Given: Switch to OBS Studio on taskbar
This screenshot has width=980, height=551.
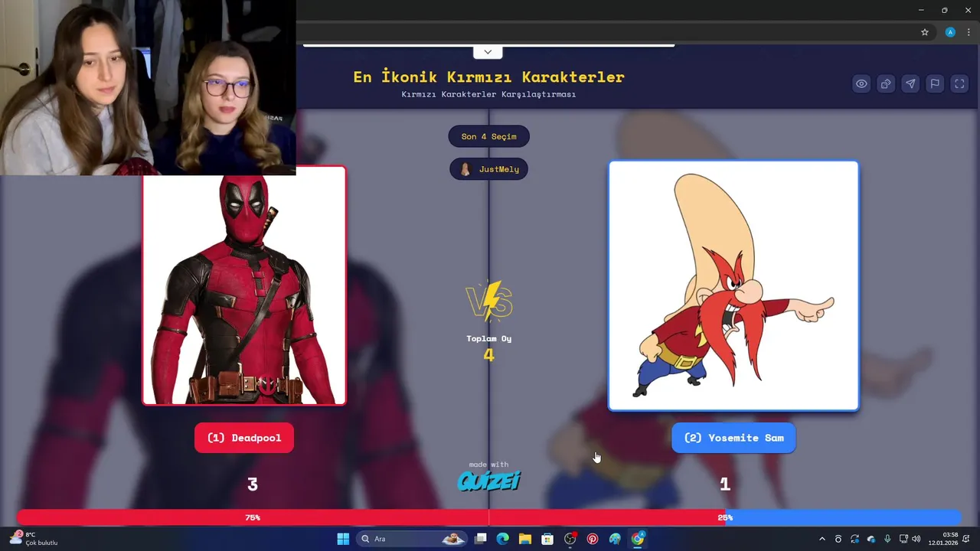Looking at the screenshot, I should click(x=570, y=539).
